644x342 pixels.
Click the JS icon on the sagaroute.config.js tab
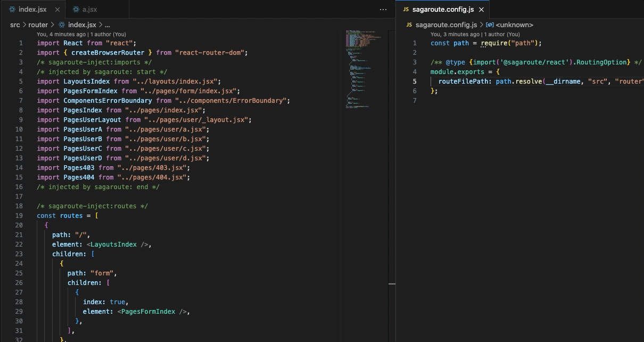[x=406, y=10]
